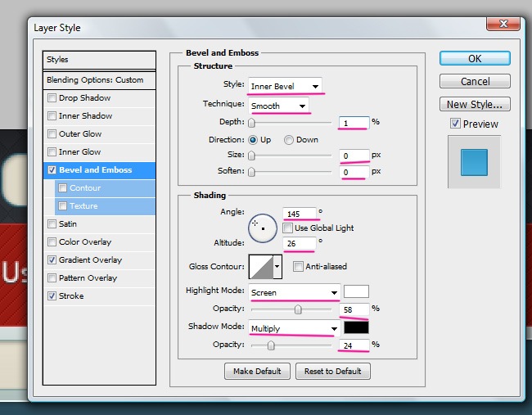Click the black shadow color swatch

pos(356,327)
